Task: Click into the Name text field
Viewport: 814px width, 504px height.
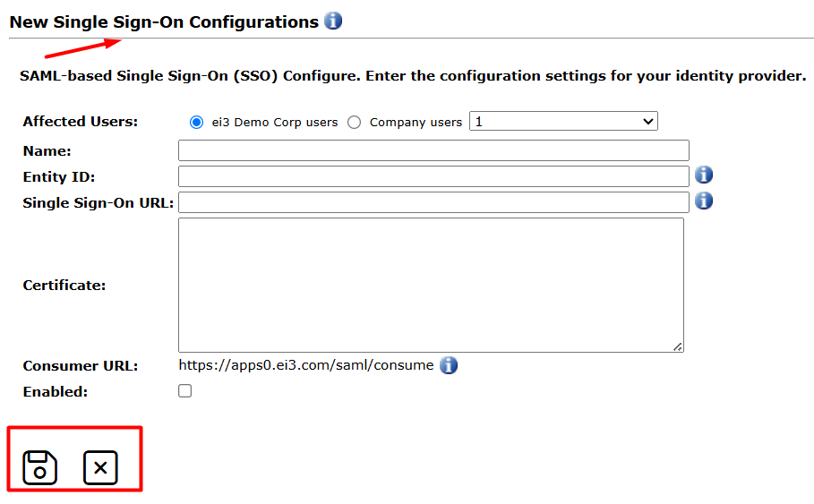Action: pos(433,150)
